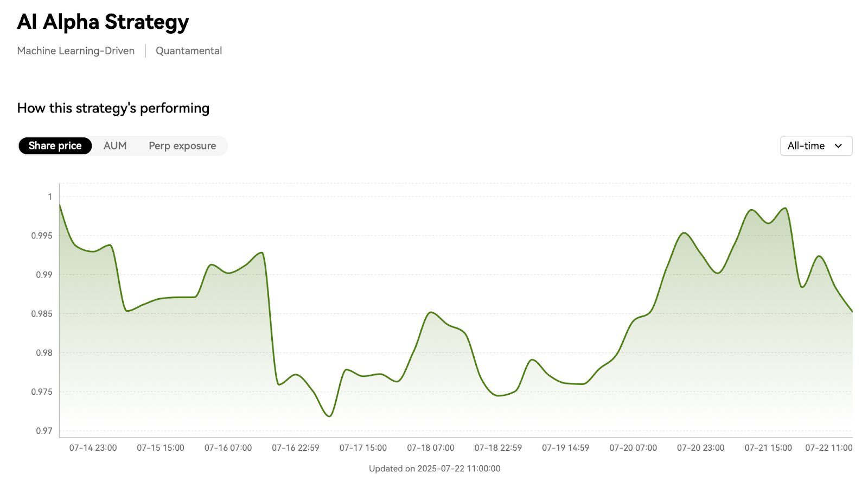Screen dimensions: 868x486
Task: Click the x-axis label 07-22 11:00
Action: pos(829,447)
